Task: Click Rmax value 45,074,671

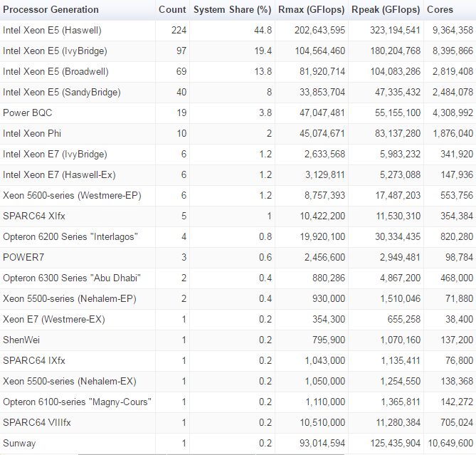Action: click(x=322, y=134)
